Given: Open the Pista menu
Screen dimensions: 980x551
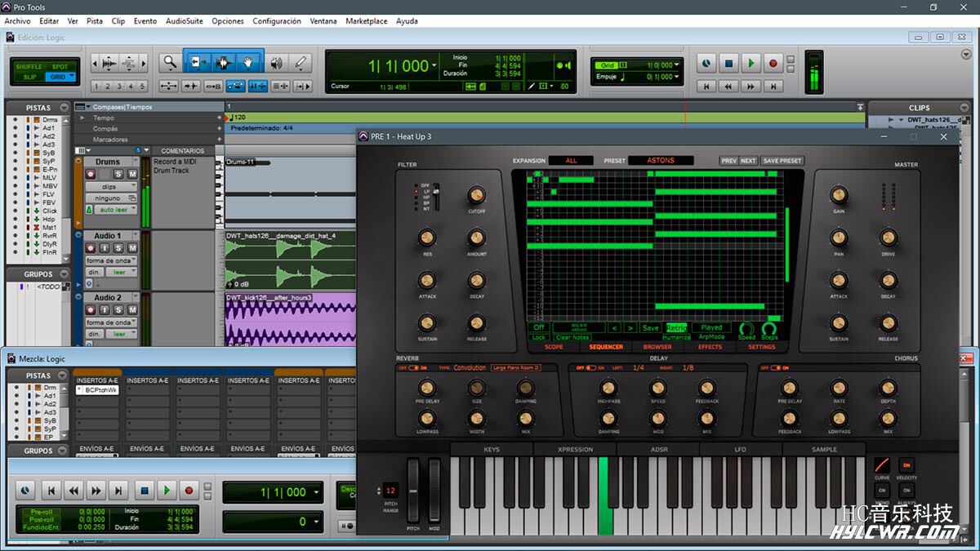Looking at the screenshot, I should 95,21.
